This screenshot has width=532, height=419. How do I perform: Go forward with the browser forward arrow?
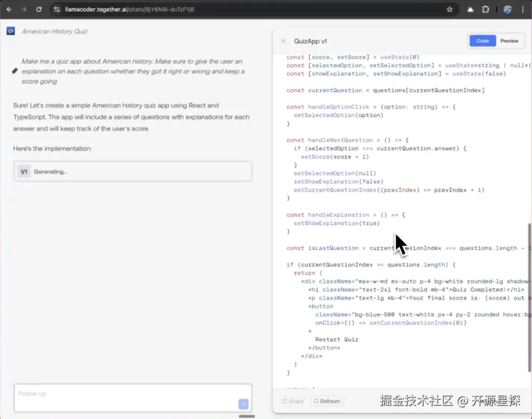pos(24,9)
